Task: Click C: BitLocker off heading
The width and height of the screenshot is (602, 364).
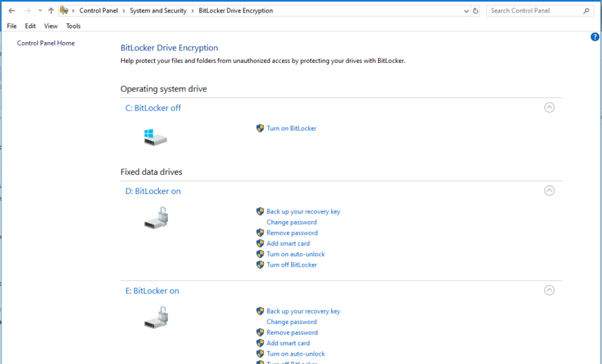Action: pyautogui.click(x=153, y=108)
